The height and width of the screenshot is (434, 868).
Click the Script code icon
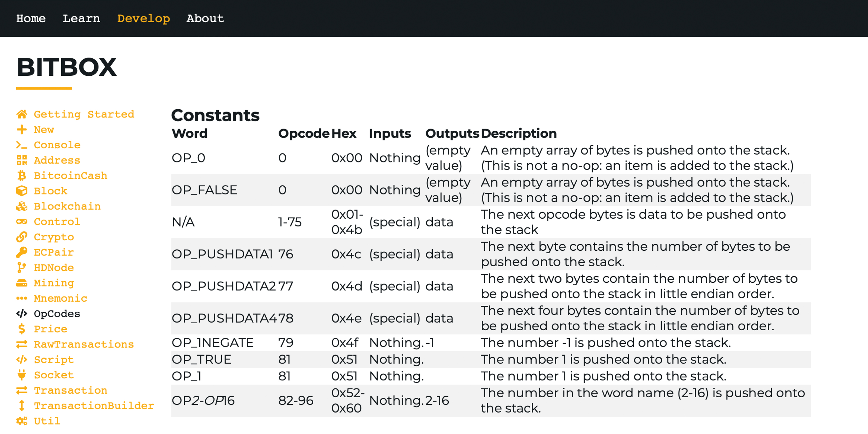[22, 359]
